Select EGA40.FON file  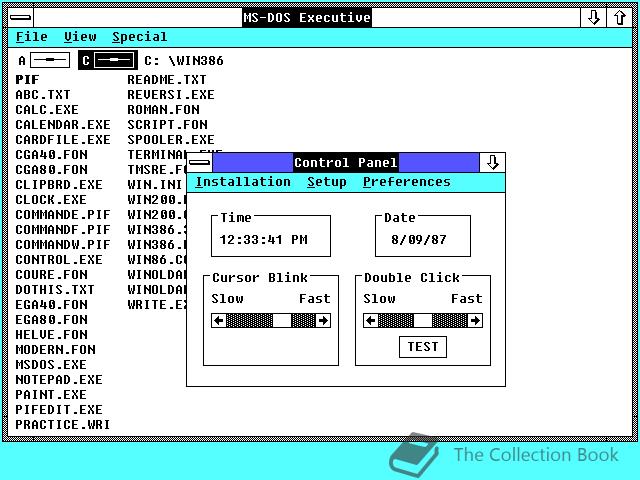coord(51,305)
